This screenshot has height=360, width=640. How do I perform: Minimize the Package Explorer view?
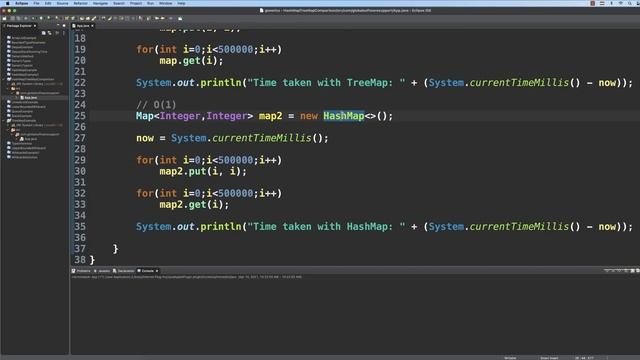[x=58, y=25]
